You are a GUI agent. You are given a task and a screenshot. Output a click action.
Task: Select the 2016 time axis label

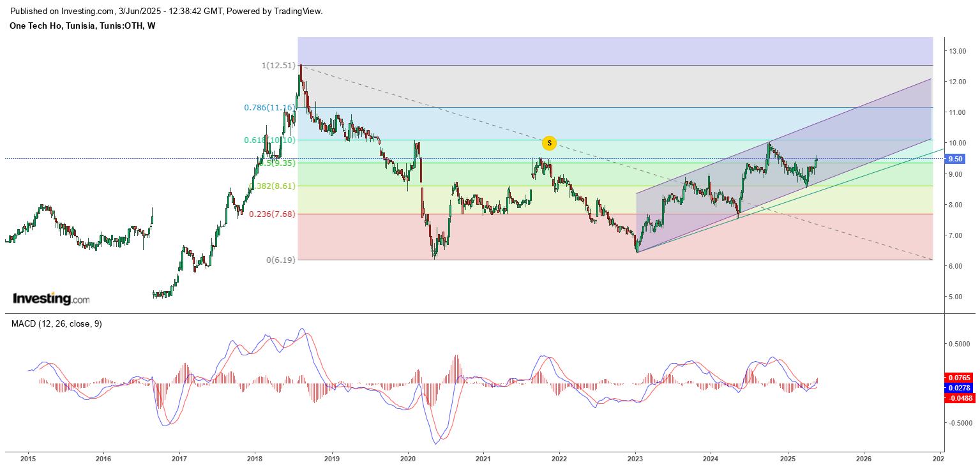tap(103, 459)
